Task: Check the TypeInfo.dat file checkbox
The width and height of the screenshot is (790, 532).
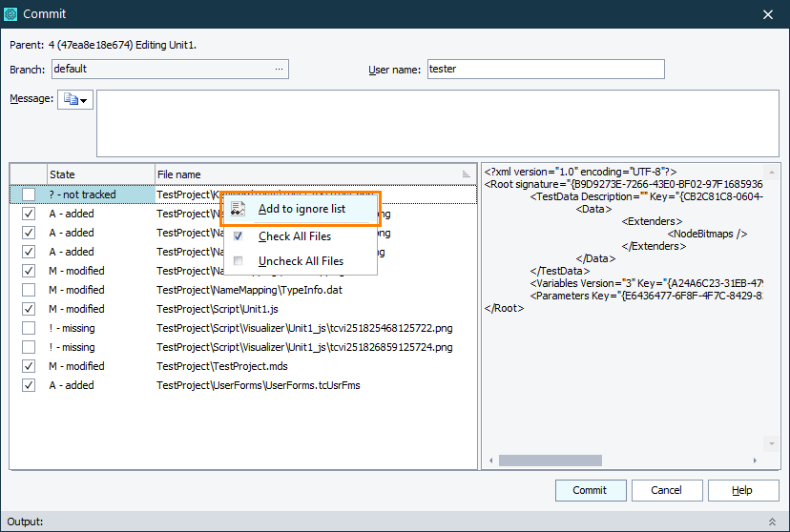Action: click(29, 290)
